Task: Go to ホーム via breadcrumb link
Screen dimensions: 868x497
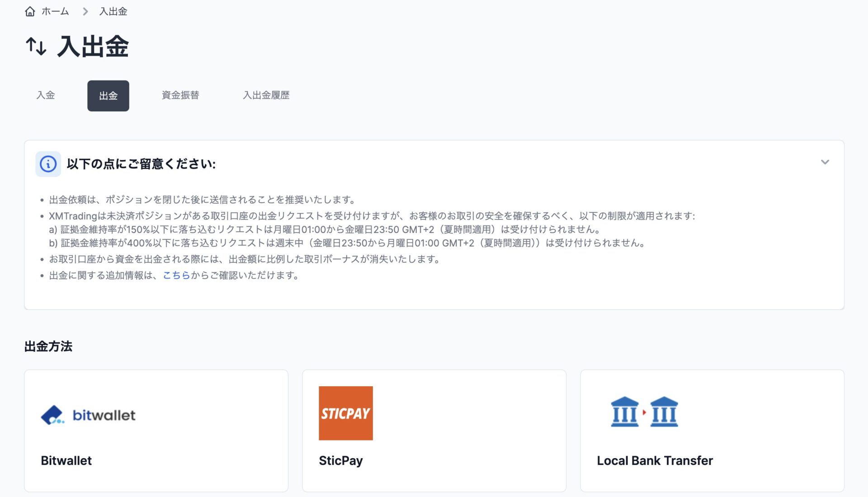Action: click(x=55, y=11)
